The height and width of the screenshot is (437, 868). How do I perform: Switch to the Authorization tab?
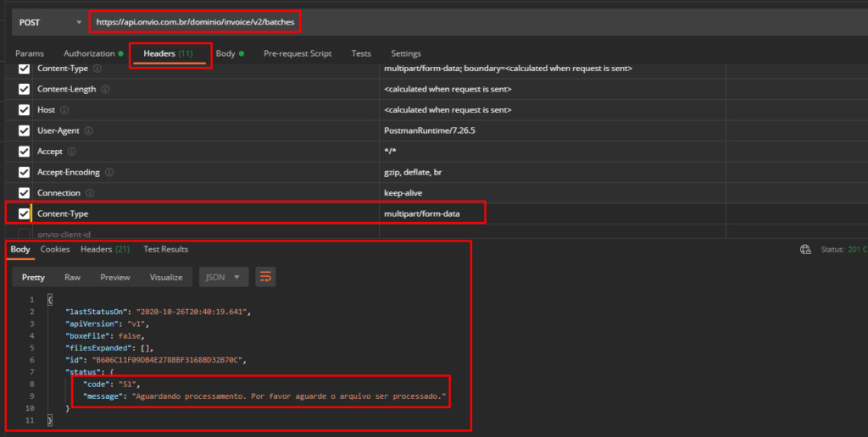pos(93,53)
